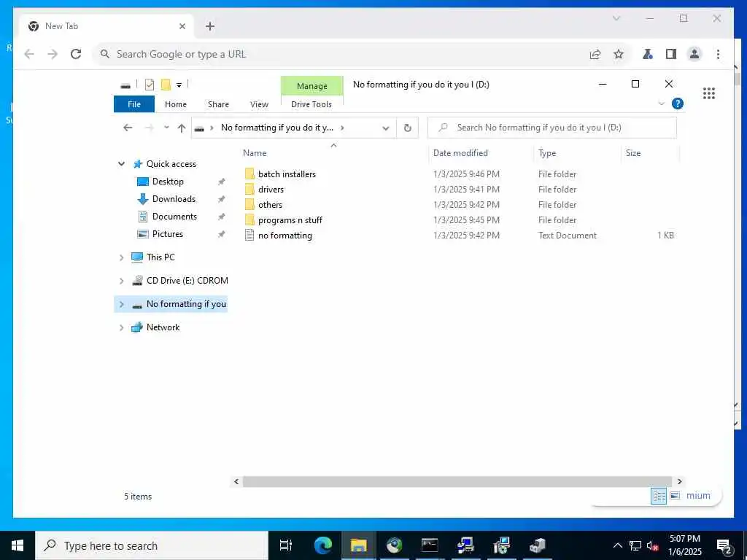Image resolution: width=747 pixels, height=560 pixels.
Task: Close the New Tab tab
Action: click(x=182, y=26)
